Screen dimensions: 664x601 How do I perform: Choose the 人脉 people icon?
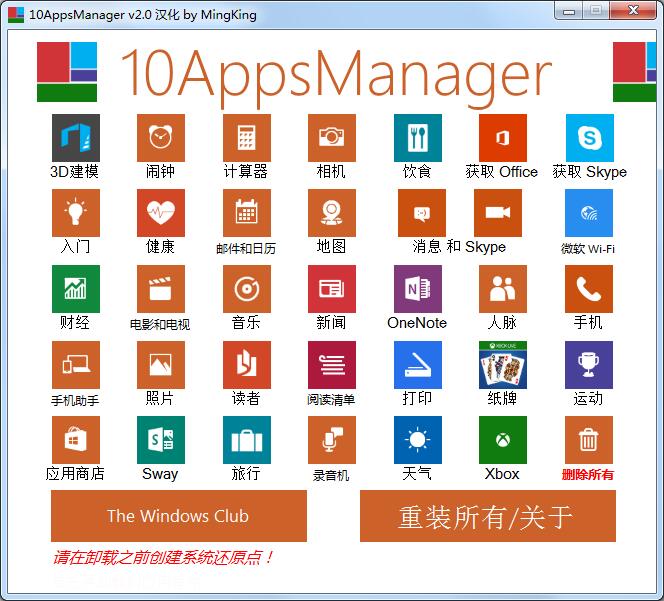(x=503, y=289)
